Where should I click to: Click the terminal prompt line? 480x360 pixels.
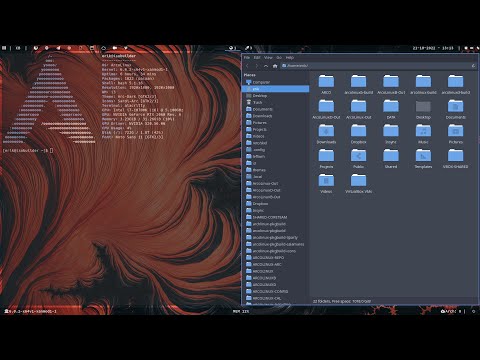click(x=28, y=151)
